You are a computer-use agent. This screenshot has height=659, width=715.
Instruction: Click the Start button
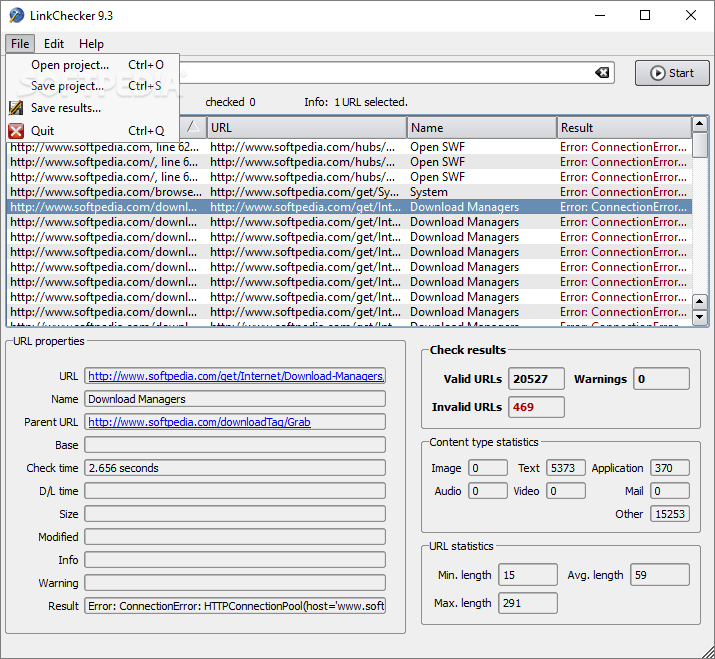(x=672, y=73)
